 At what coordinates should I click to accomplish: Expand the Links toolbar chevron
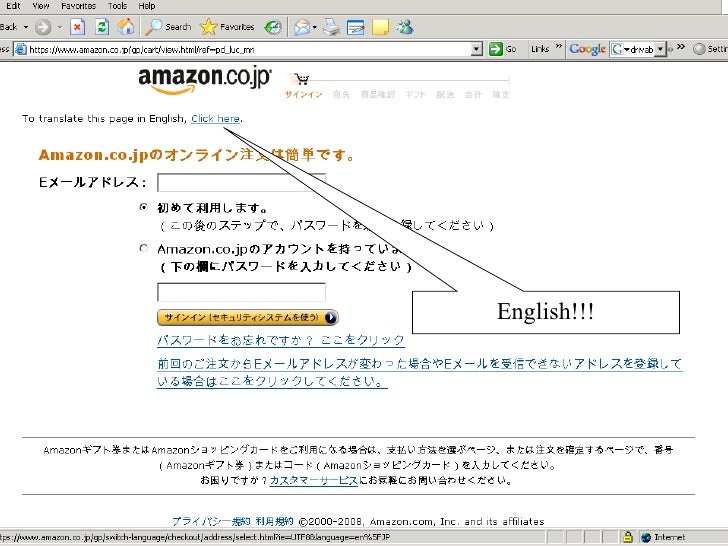coord(559,46)
